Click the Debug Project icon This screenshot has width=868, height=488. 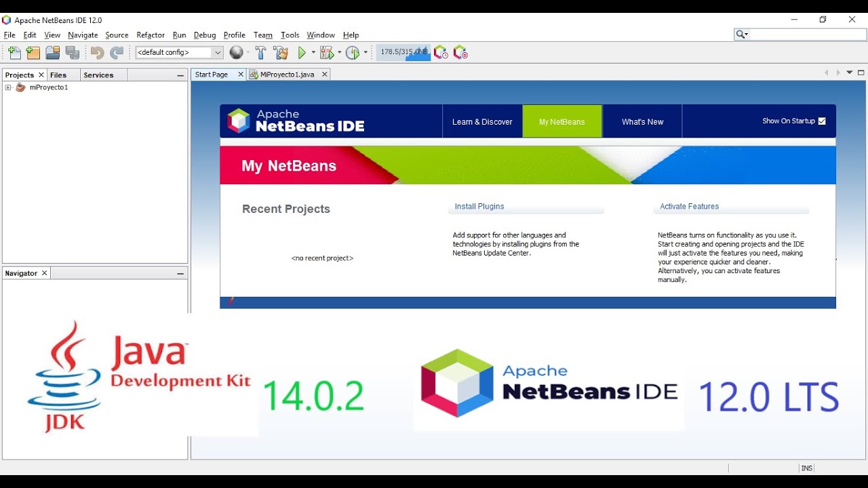327,52
